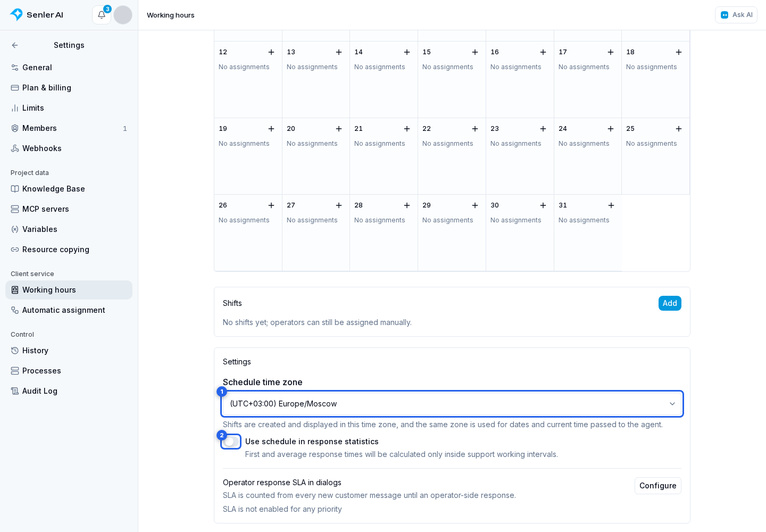Add an assignment on day 17
The image size is (766, 532).
[611, 52]
